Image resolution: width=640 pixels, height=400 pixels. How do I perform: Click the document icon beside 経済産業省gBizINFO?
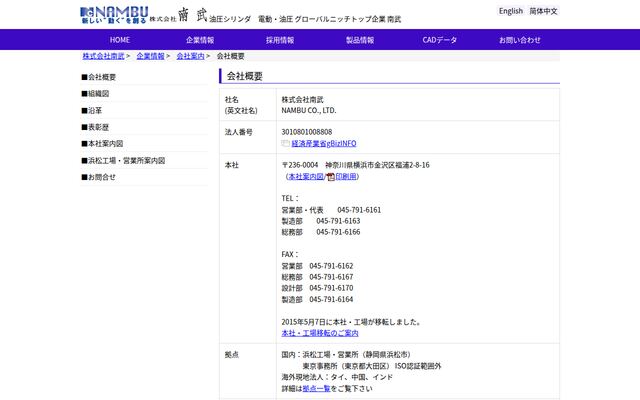point(285,143)
